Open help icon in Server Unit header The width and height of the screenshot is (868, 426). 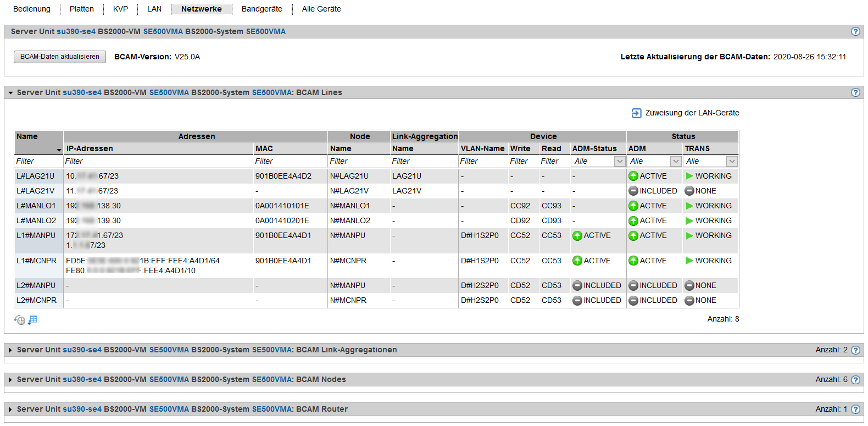coord(855,31)
